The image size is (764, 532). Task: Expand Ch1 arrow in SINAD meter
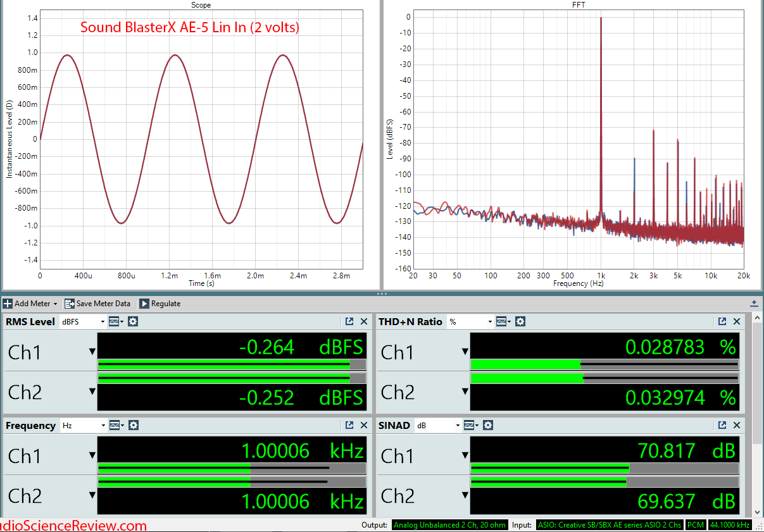coord(465,455)
